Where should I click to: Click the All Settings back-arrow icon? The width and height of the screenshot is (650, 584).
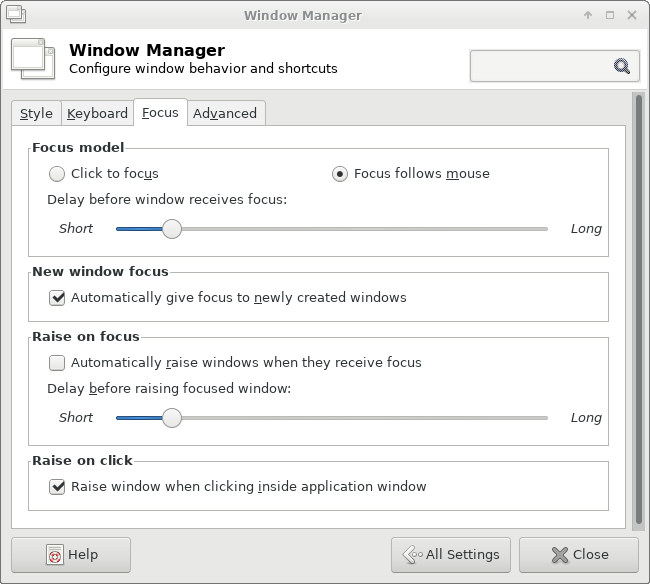coord(412,555)
